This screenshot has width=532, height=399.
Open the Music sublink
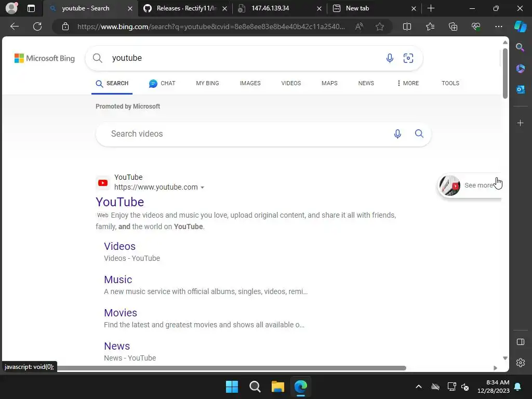118,280
